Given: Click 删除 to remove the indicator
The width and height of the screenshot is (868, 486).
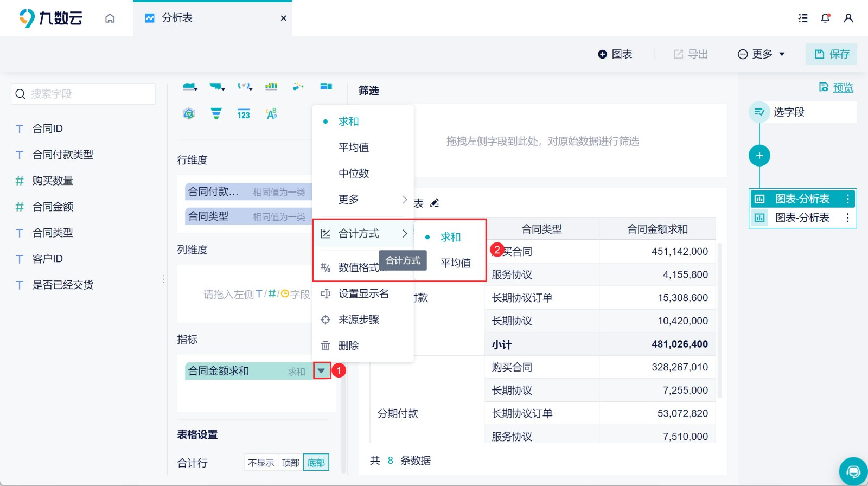Looking at the screenshot, I should pos(363,346).
